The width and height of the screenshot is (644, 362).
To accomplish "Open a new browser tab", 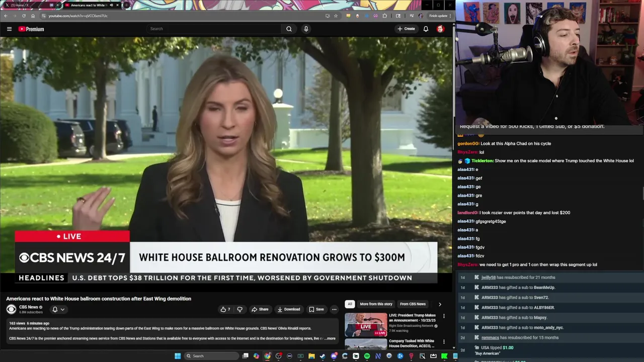I will click(x=126, y=5).
